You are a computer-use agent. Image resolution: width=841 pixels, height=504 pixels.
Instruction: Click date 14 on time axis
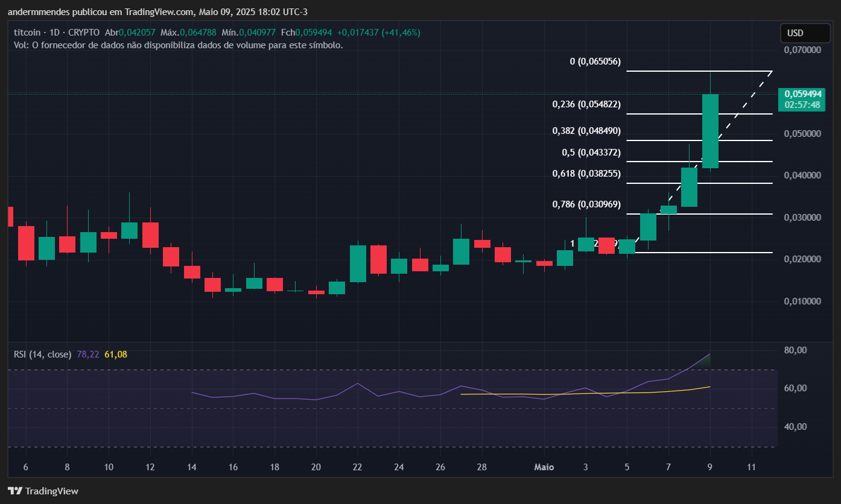[192, 467]
